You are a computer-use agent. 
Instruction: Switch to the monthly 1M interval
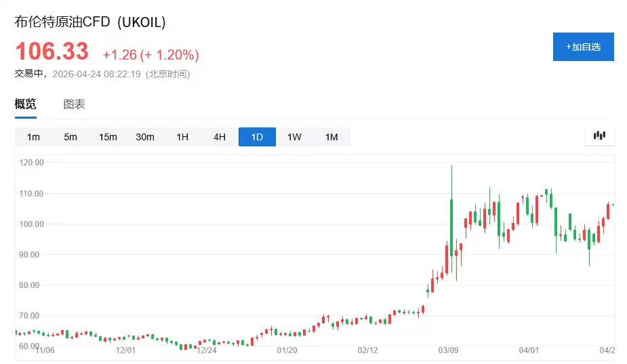click(331, 137)
